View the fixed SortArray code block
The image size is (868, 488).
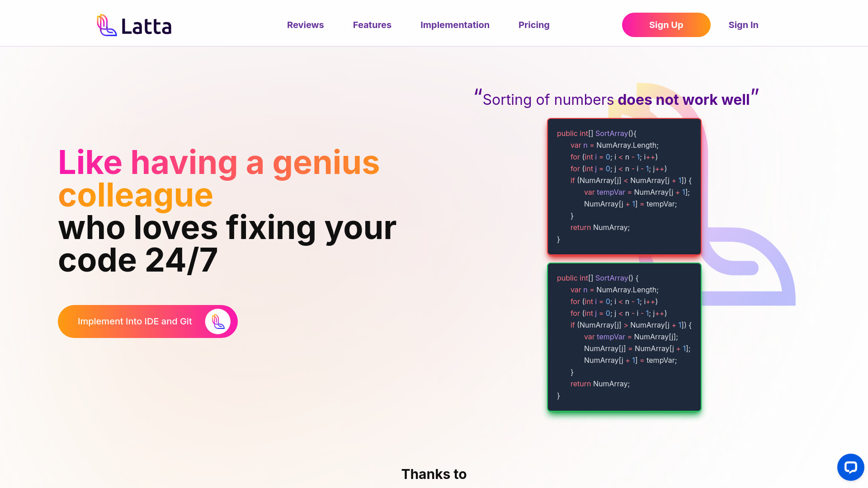coord(623,337)
